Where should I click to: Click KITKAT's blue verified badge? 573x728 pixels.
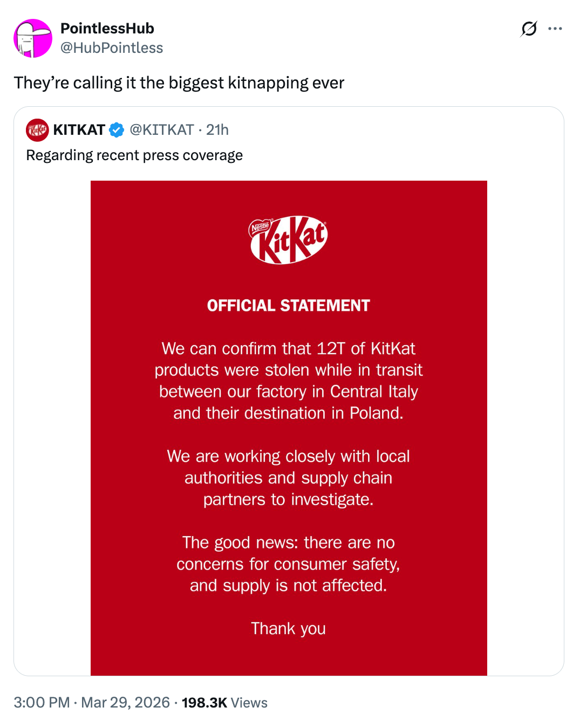(117, 129)
